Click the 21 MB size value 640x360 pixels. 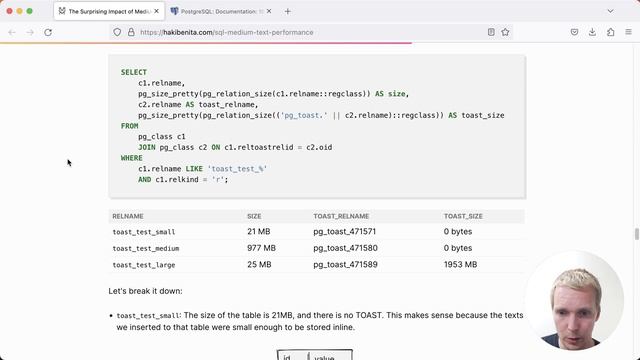[258, 231]
